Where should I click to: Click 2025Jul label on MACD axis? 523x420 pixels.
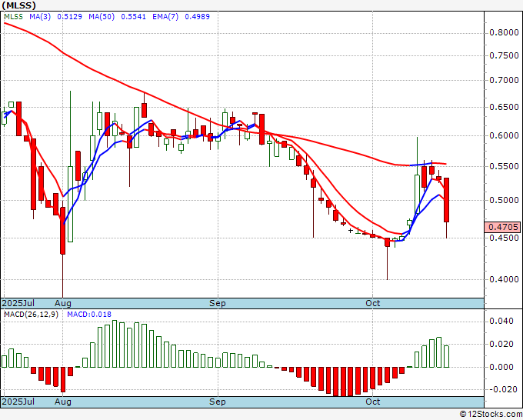pos(18,402)
